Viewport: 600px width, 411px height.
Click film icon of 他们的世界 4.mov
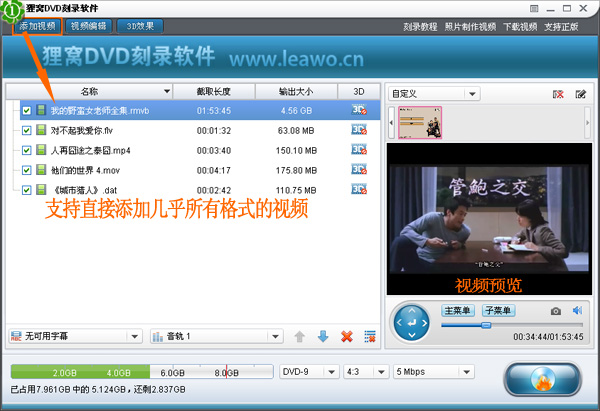pos(41,170)
